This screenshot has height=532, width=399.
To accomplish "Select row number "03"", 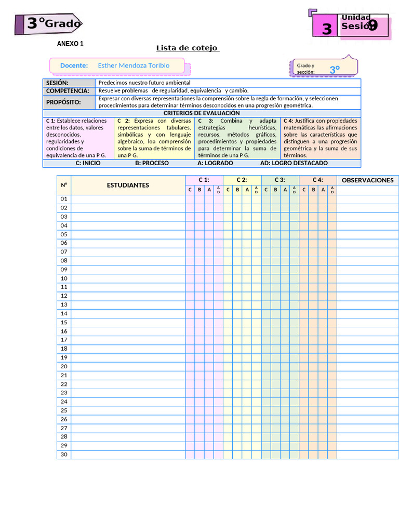I will [64, 217].
